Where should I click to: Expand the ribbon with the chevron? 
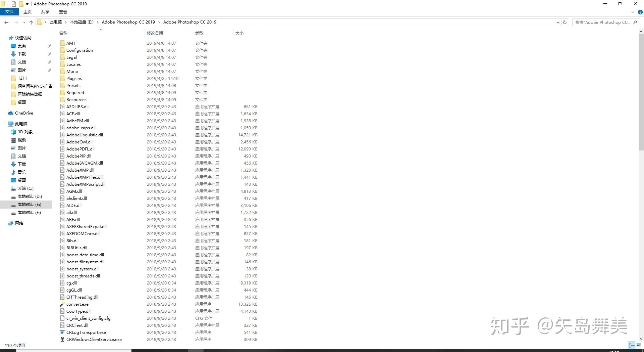633,12
